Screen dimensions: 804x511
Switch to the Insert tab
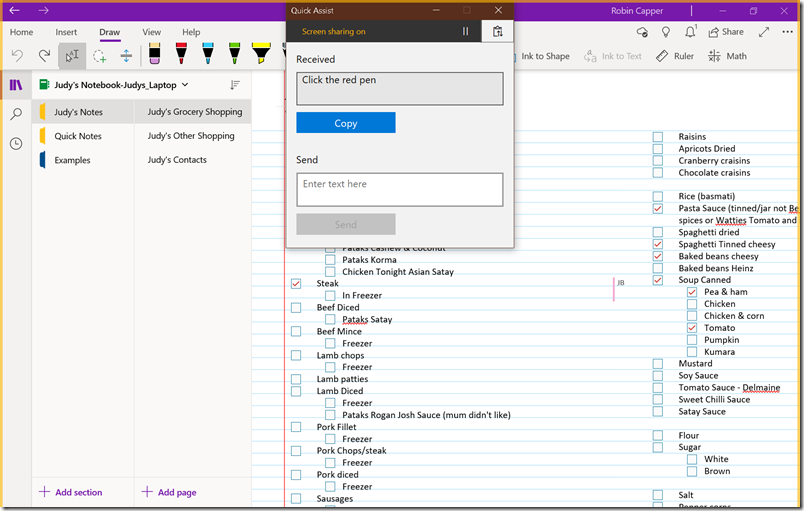coord(66,32)
